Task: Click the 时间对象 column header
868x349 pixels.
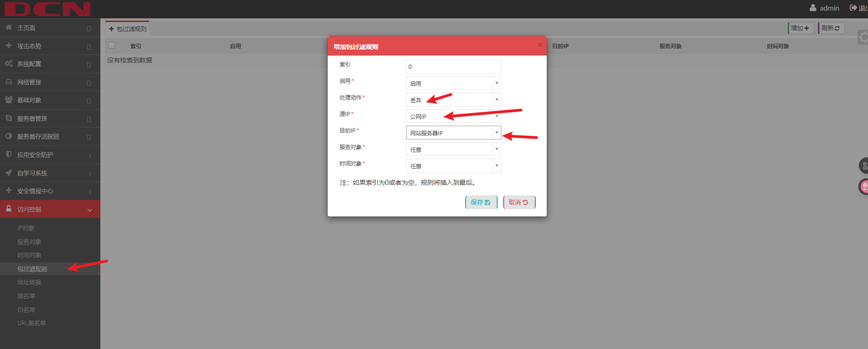Action: [x=778, y=46]
